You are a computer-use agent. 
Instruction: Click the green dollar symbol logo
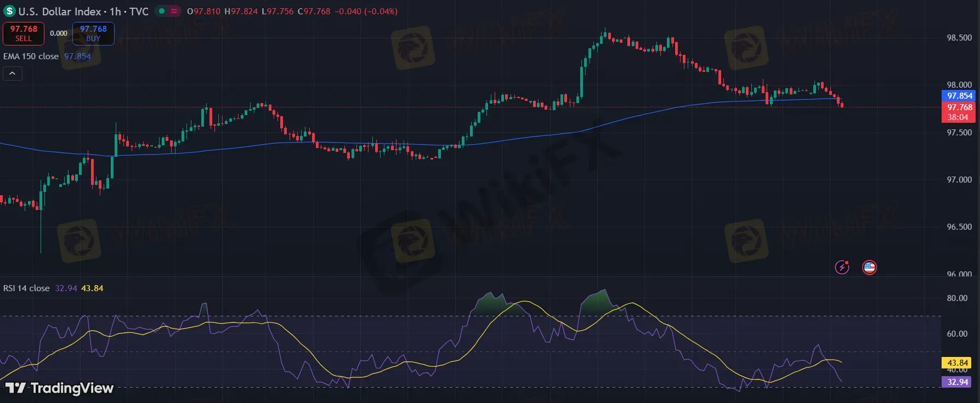pos(9,11)
